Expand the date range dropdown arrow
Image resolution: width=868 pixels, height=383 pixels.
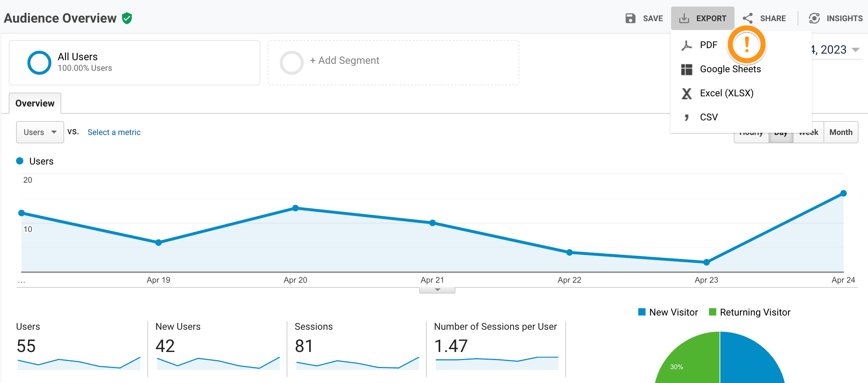click(856, 50)
